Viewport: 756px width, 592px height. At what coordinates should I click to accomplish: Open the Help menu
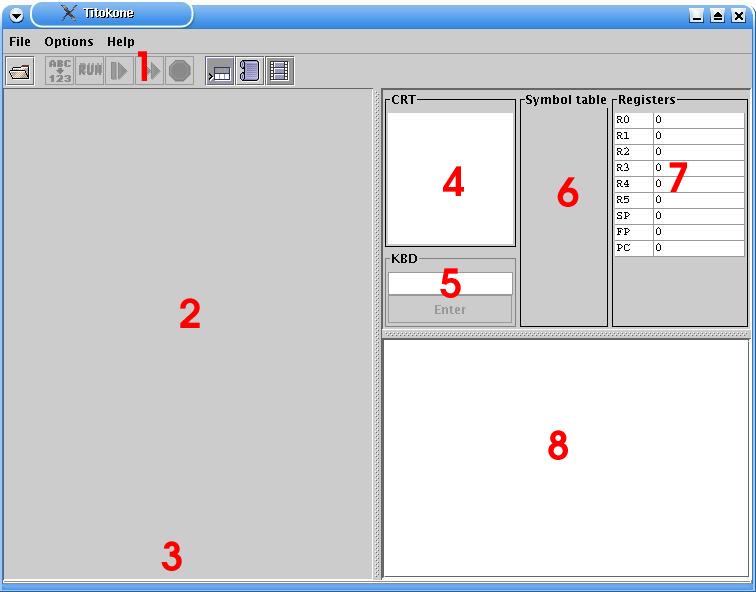[x=121, y=42]
